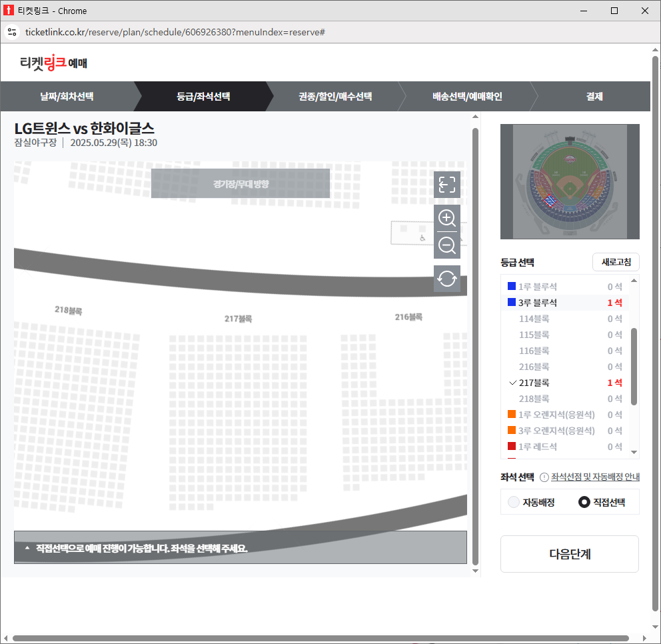Open the 좌석선점 및 자동배정 안내 link
Image resolution: width=661 pixels, height=644 pixels.
595,477
